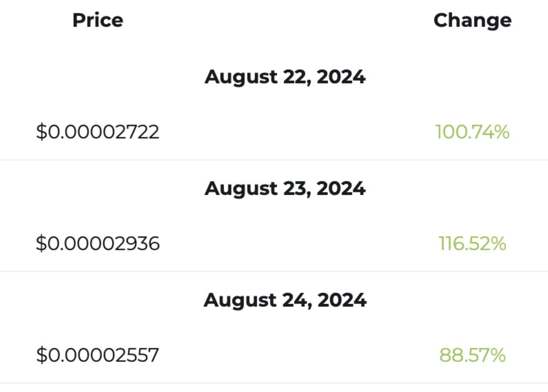Image resolution: width=548 pixels, height=392 pixels.
Task: Select the August 22, 2024 date heading
Action: tap(285, 77)
